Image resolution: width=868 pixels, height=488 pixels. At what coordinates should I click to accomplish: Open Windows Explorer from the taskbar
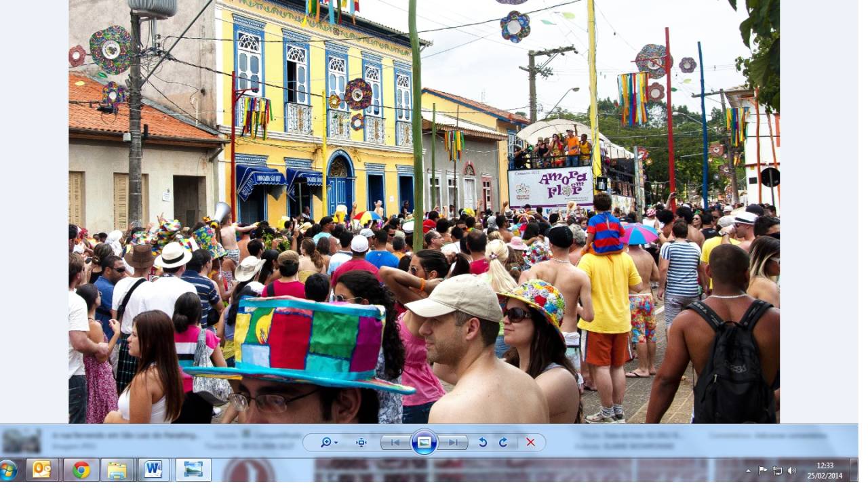pos(117,470)
